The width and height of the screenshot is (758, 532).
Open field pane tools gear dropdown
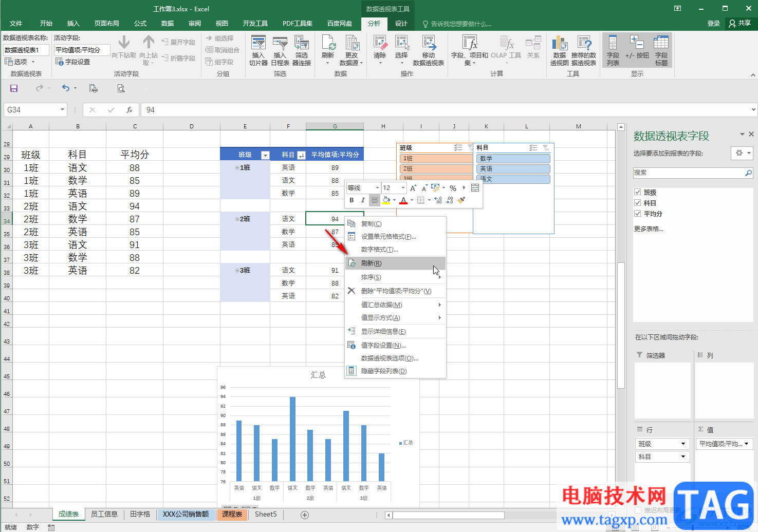[x=742, y=153]
